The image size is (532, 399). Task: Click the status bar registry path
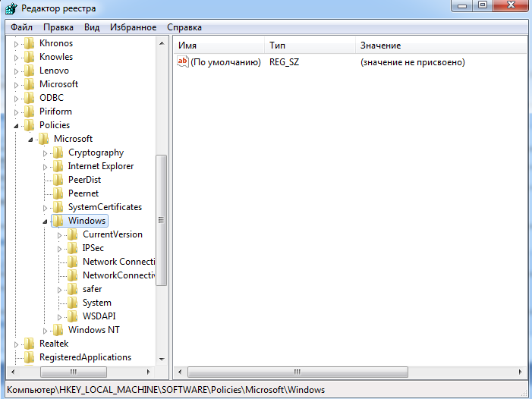(x=166, y=390)
